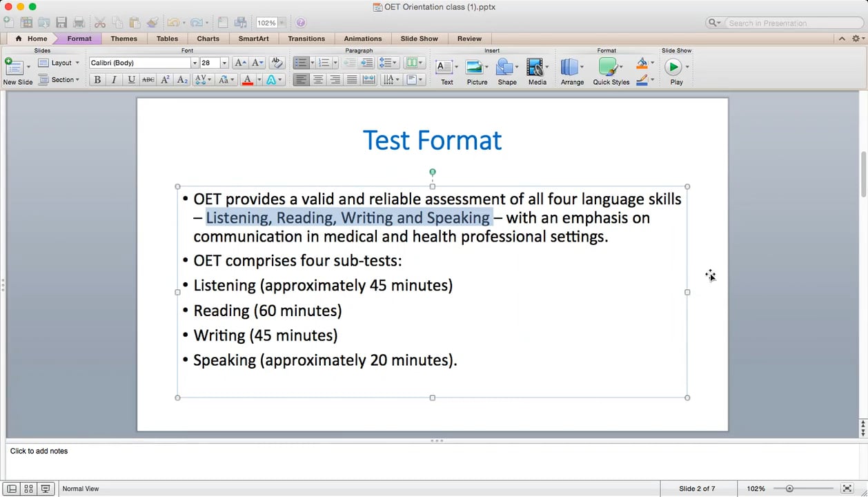Clear formatting with the eraser icon
This screenshot has width=868, height=497.
point(276,63)
